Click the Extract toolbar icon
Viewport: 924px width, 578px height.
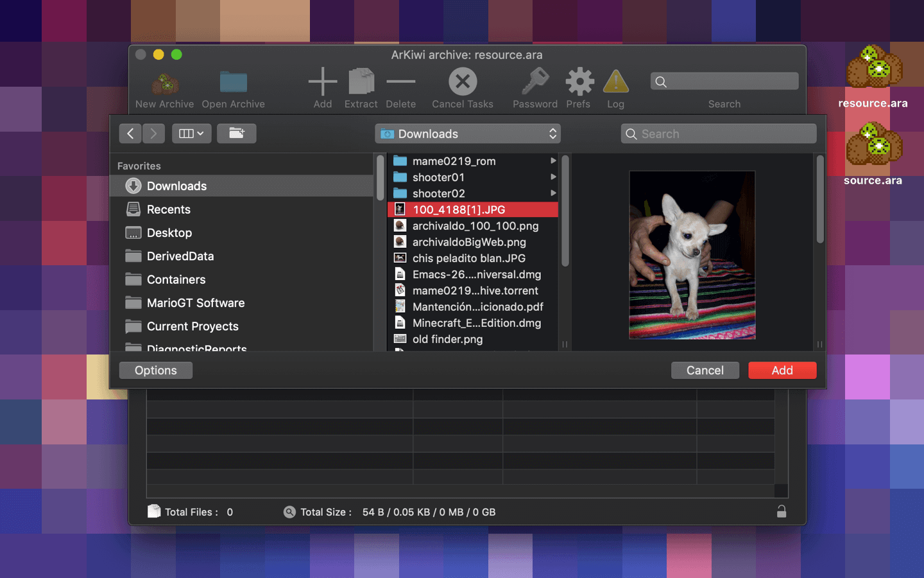(x=361, y=83)
